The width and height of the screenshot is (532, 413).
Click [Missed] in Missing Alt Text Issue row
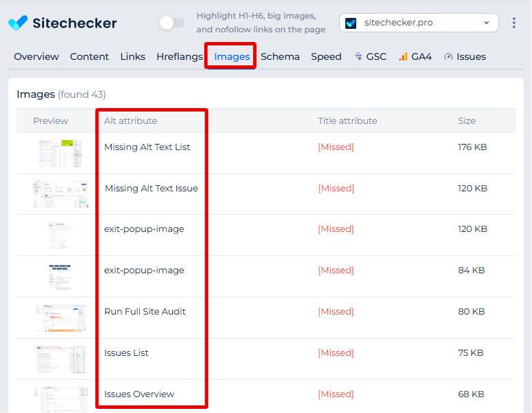coord(336,189)
